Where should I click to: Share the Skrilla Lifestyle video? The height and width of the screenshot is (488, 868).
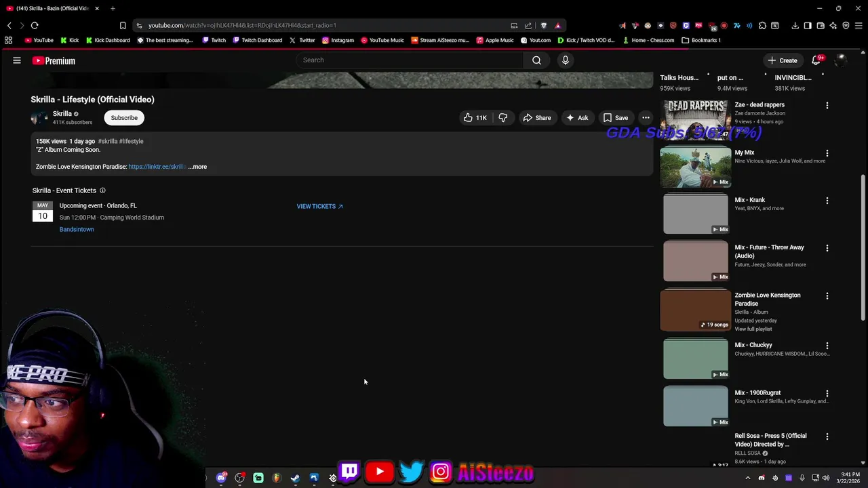[x=536, y=118]
